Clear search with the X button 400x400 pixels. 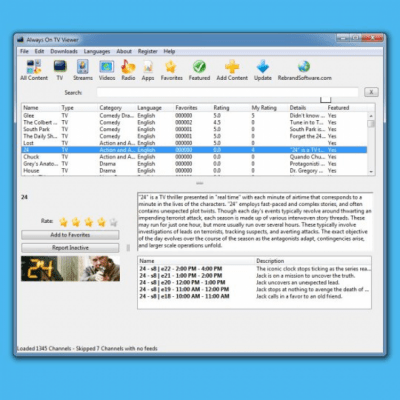pos(371,92)
